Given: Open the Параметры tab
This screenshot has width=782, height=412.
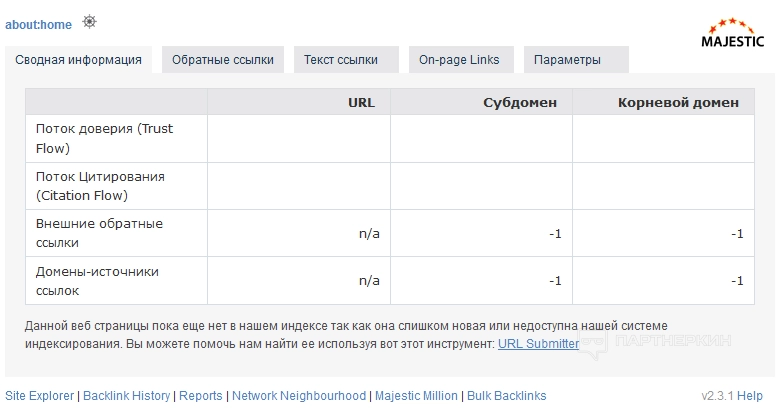Looking at the screenshot, I should [x=567, y=60].
